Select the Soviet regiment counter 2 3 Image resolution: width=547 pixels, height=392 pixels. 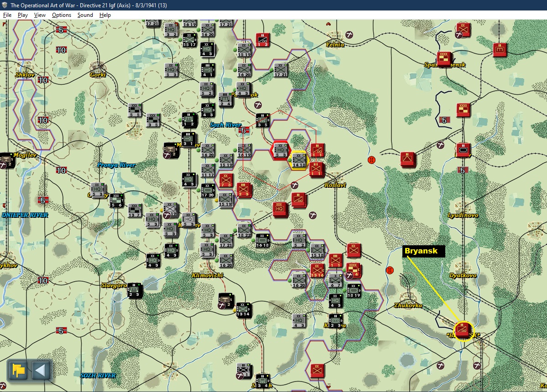click(244, 190)
